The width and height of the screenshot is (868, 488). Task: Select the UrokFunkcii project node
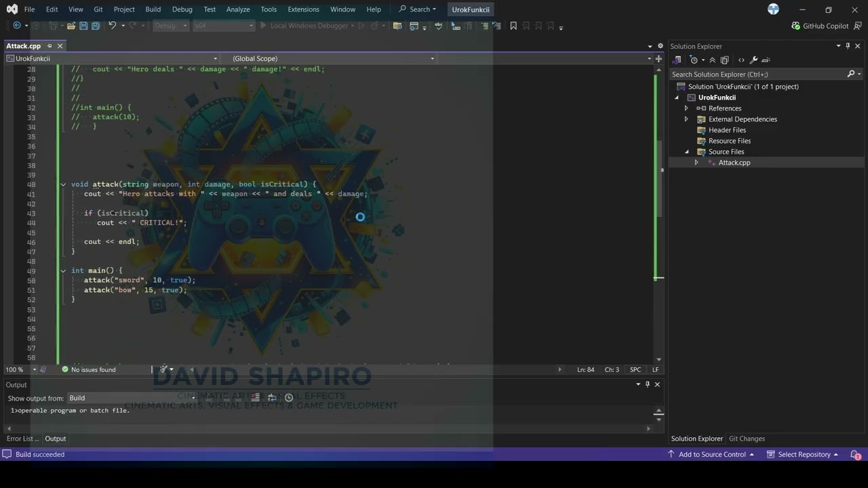[x=717, y=98]
